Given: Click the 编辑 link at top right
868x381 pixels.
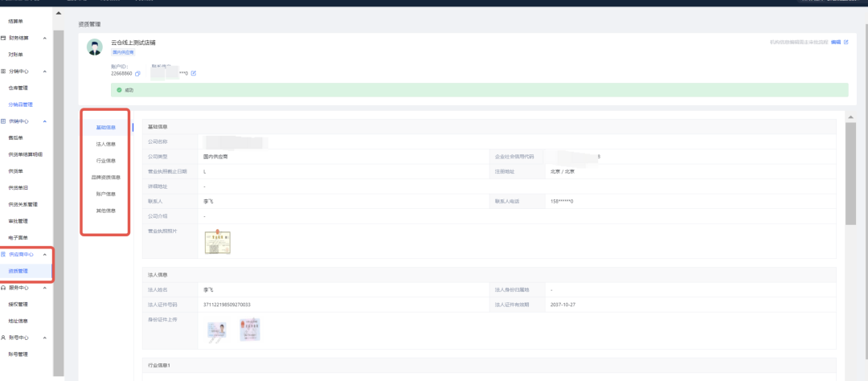Looking at the screenshot, I should click(835, 41).
